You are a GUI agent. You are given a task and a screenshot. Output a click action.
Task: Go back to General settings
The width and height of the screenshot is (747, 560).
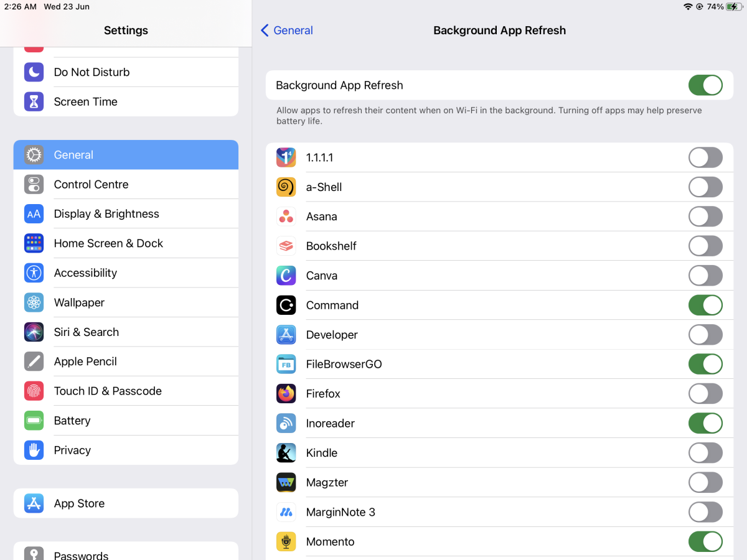point(286,30)
